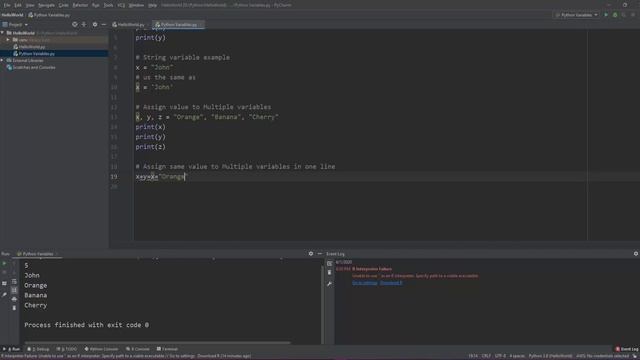Click clear trash icon in Event Log
This screenshot has height=360, width=640.
330,273
